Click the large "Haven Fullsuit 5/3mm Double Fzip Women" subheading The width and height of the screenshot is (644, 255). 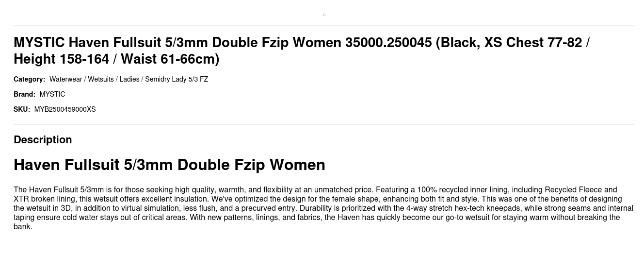169,165
